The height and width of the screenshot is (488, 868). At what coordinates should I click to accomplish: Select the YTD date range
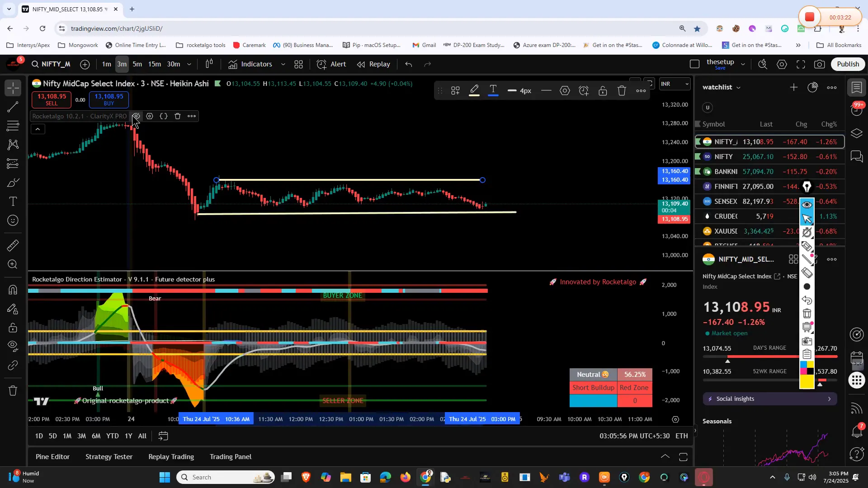[x=112, y=436]
